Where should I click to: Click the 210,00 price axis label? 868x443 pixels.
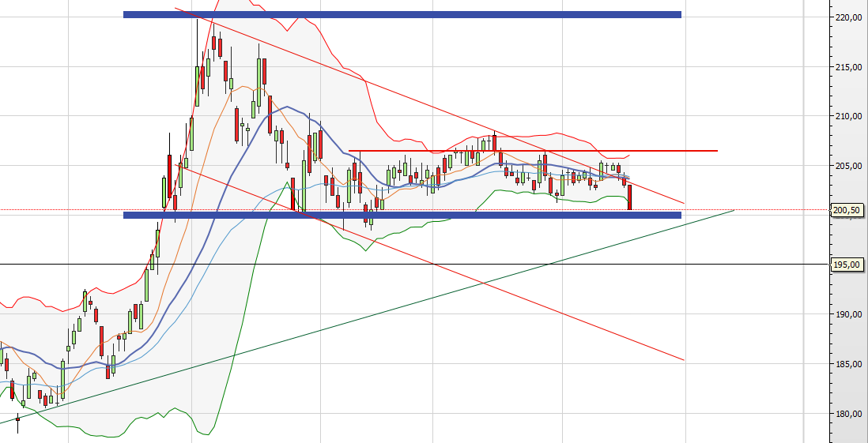click(x=846, y=116)
